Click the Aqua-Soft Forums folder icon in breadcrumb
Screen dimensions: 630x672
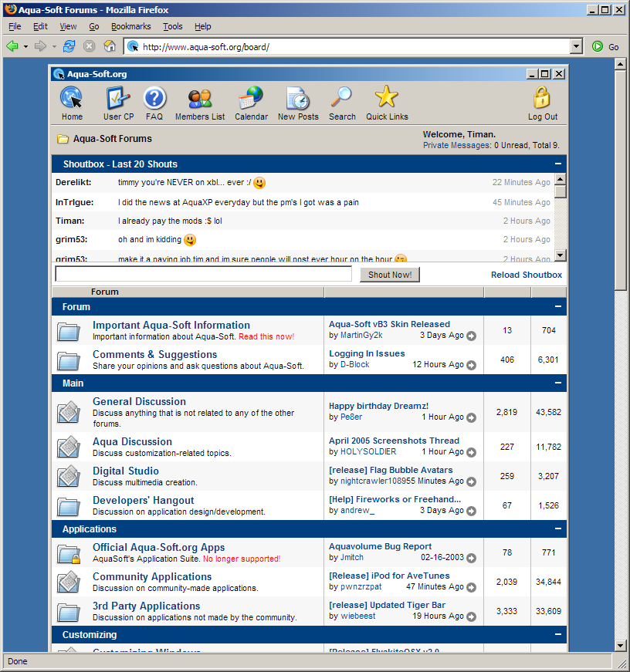[63, 139]
